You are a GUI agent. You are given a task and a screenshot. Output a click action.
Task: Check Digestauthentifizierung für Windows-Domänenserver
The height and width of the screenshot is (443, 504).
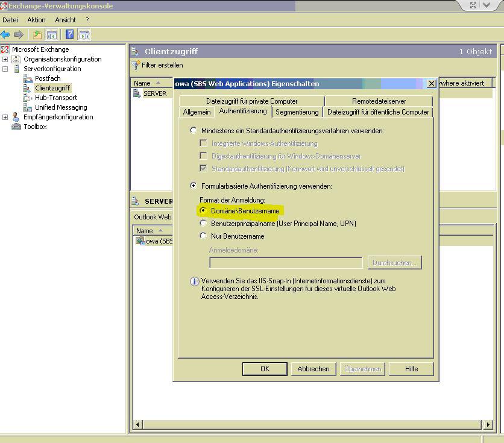203,156
